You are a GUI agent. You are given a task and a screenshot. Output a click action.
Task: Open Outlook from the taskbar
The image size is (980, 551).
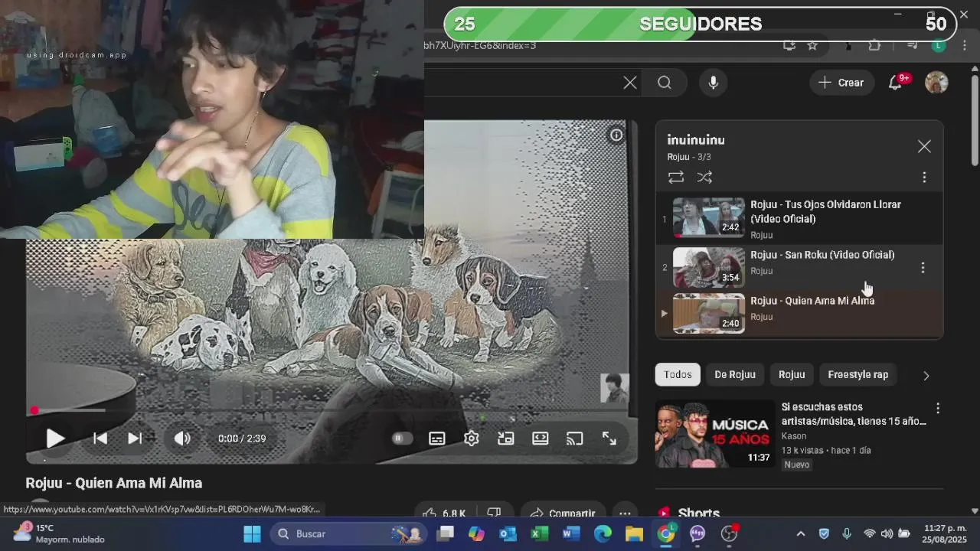(508, 533)
